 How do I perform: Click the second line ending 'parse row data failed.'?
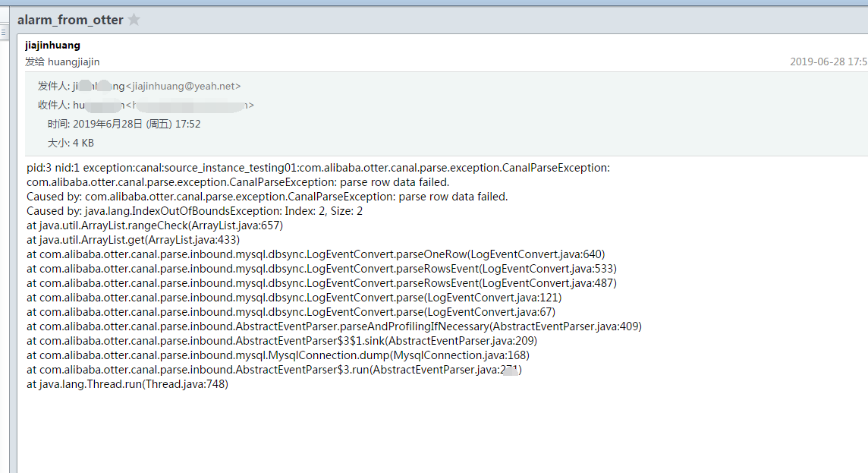pos(238,182)
